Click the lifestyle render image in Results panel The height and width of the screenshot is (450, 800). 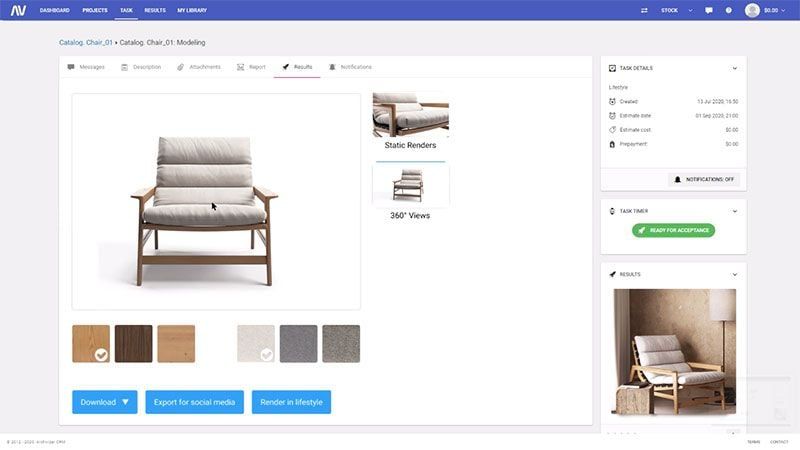point(673,351)
